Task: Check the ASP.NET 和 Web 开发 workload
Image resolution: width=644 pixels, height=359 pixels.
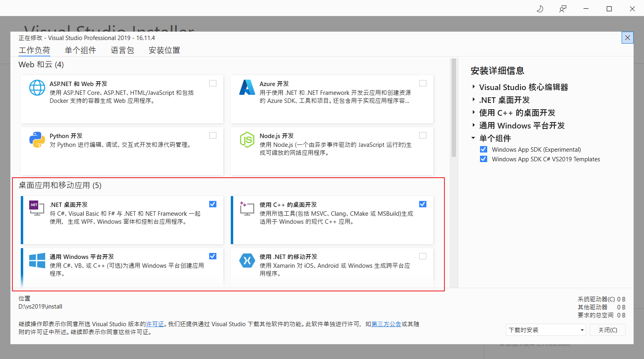Action: [x=213, y=83]
